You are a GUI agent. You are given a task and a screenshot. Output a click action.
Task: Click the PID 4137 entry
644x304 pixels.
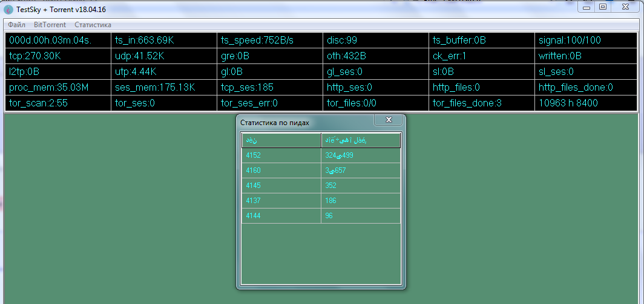tap(281, 201)
